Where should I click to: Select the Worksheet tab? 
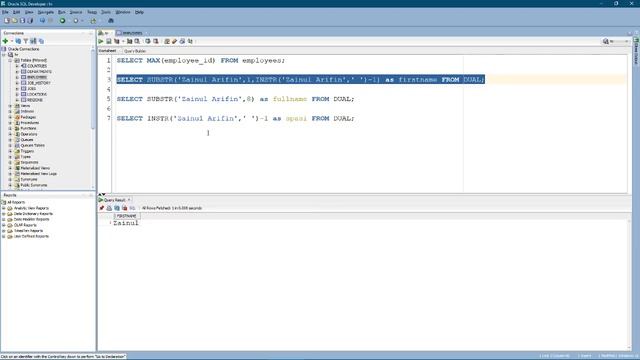[107, 51]
